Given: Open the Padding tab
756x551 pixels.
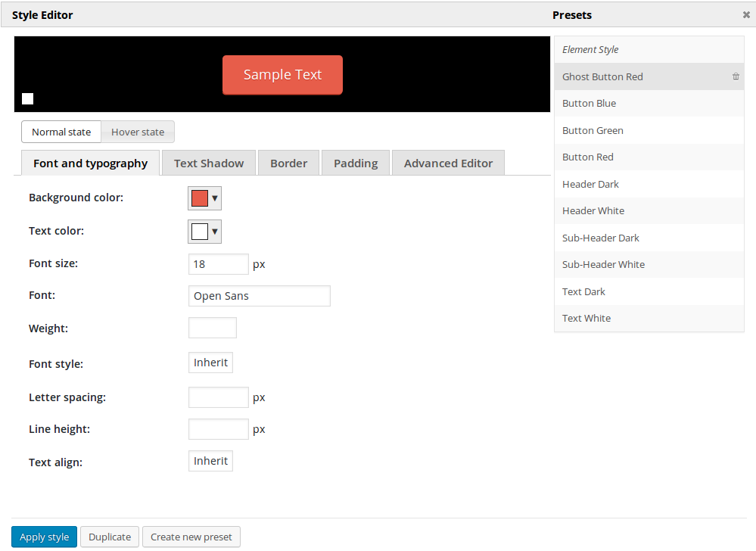Looking at the screenshot, I should pyautogui.click(x=355, y=162).
